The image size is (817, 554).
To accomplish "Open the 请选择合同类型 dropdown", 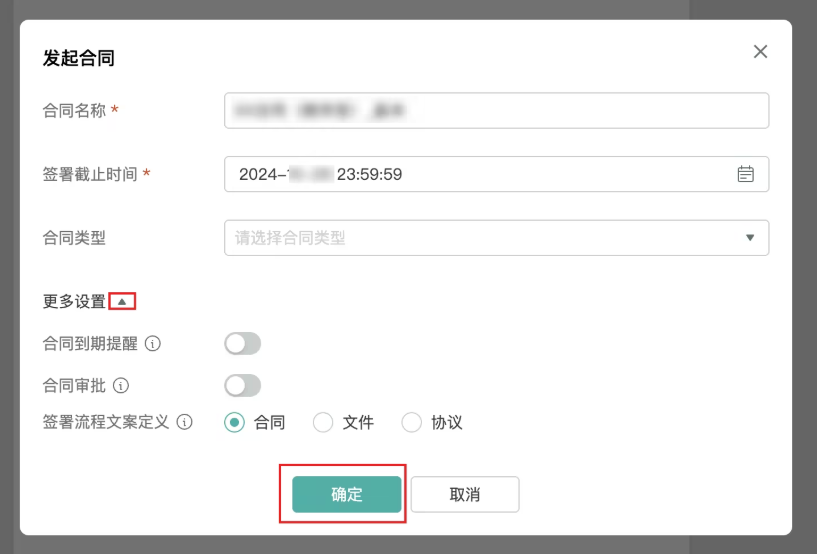I will click(497, 238).
